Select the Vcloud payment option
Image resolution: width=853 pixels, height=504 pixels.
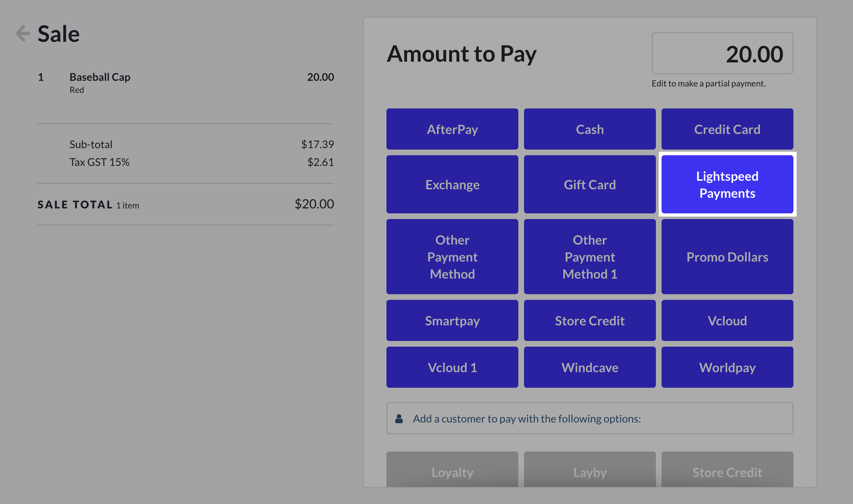727,320
